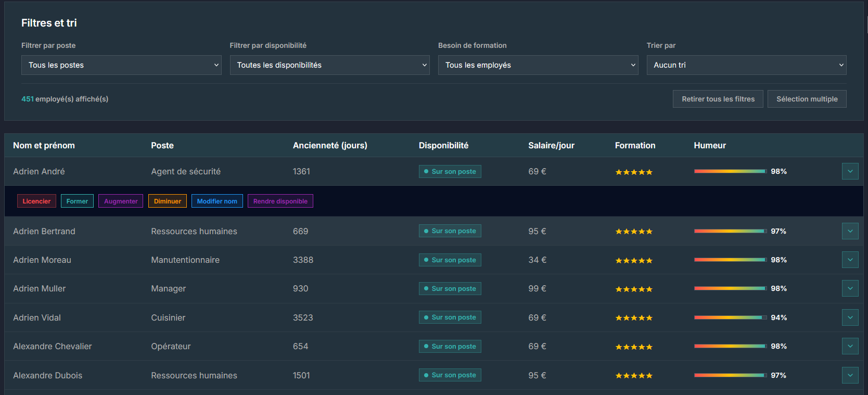Open the 'Aucun tri' sort dropdown
The width and height of the screenshot is (868, 395).
(x=746, y=65)
